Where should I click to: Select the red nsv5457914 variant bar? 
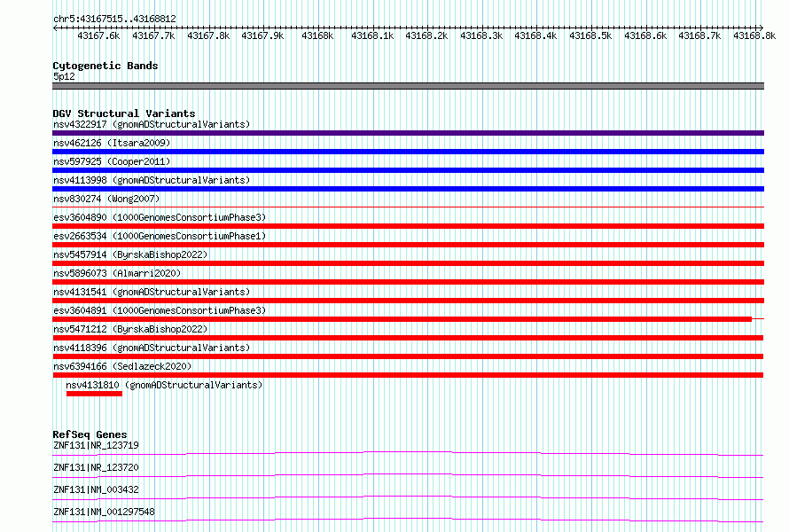pos(408,263)
